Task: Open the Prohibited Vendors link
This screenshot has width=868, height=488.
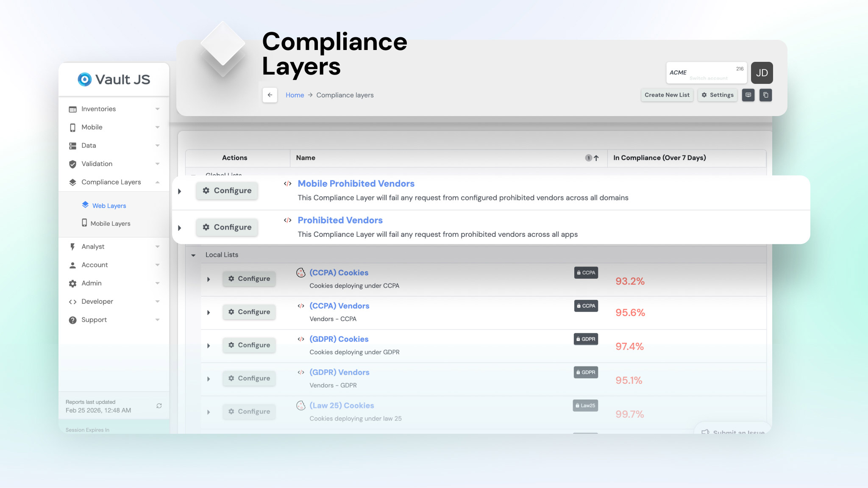Action: tap(340, 220)
